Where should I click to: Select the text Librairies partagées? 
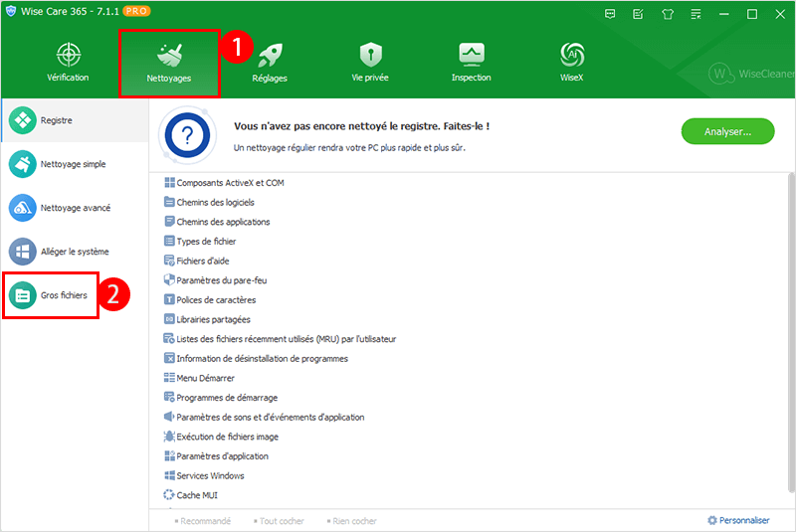click(214, 319)
